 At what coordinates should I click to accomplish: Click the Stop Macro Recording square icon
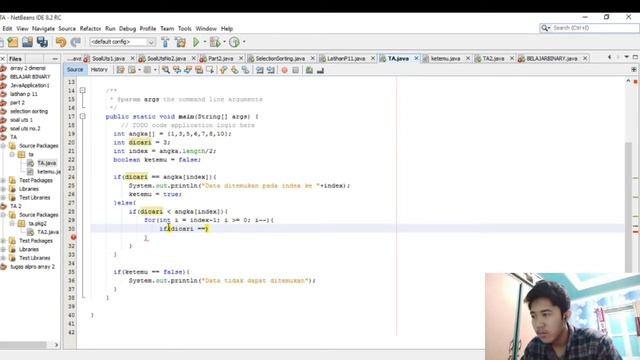296,70
